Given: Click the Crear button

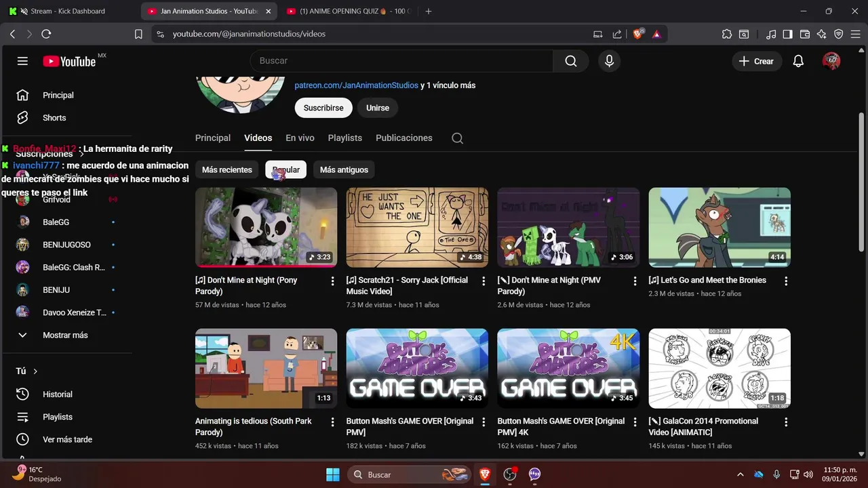Looking at the screenshot, I should [x=757, y=61].
